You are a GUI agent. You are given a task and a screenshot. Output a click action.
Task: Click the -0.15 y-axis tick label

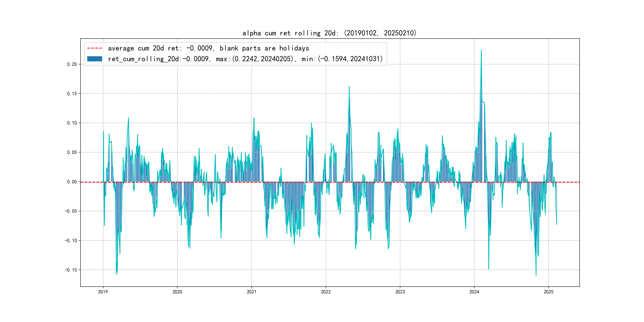(71, 270)
